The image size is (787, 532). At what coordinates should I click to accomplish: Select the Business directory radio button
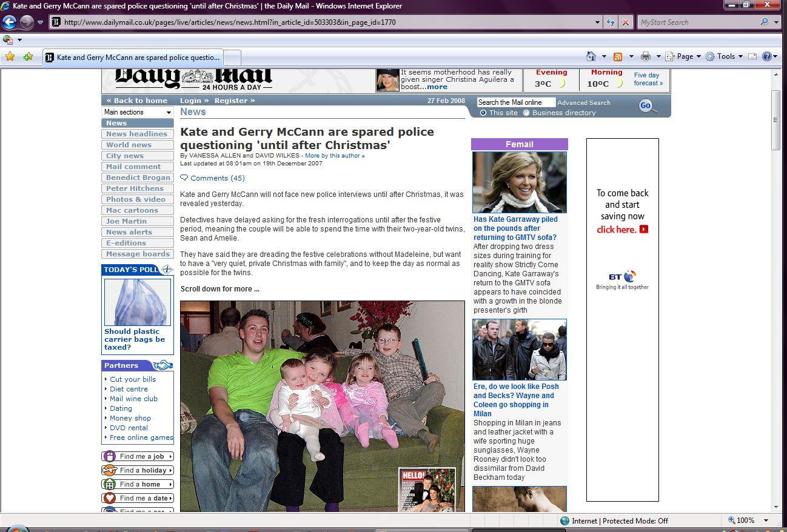[526, 113]
